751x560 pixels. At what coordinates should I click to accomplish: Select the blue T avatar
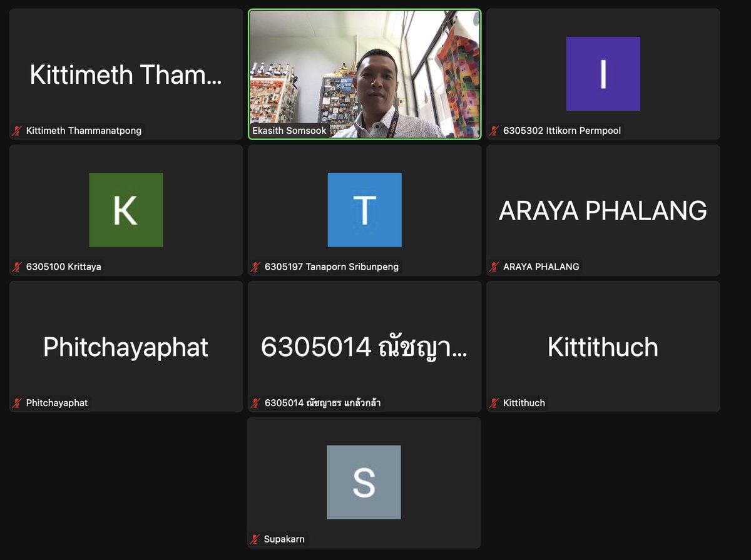[365, 210]
